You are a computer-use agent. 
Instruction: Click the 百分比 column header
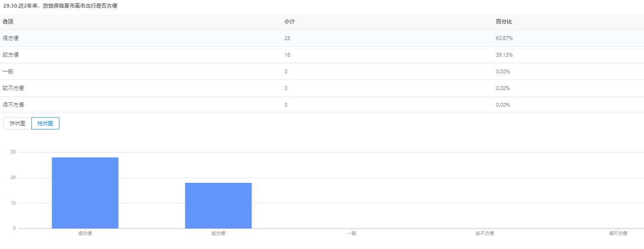(503, 22)
